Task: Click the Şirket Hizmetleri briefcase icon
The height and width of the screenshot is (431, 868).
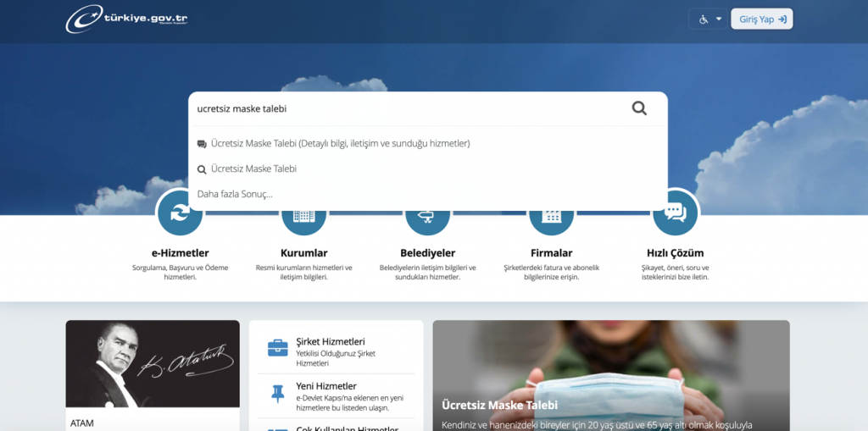Action: click(x=277, y=348)
